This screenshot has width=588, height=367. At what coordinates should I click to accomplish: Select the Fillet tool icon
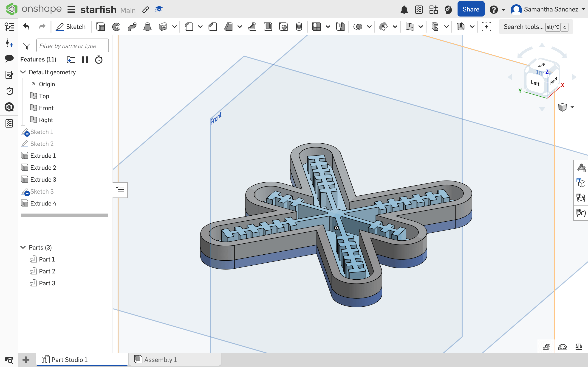click(x=189, y=27)
